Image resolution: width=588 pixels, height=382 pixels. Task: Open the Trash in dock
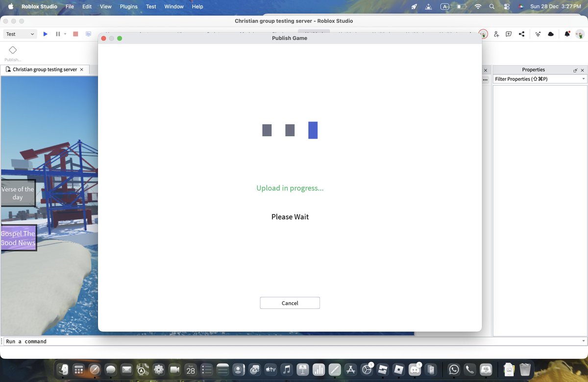pos(525,370)
